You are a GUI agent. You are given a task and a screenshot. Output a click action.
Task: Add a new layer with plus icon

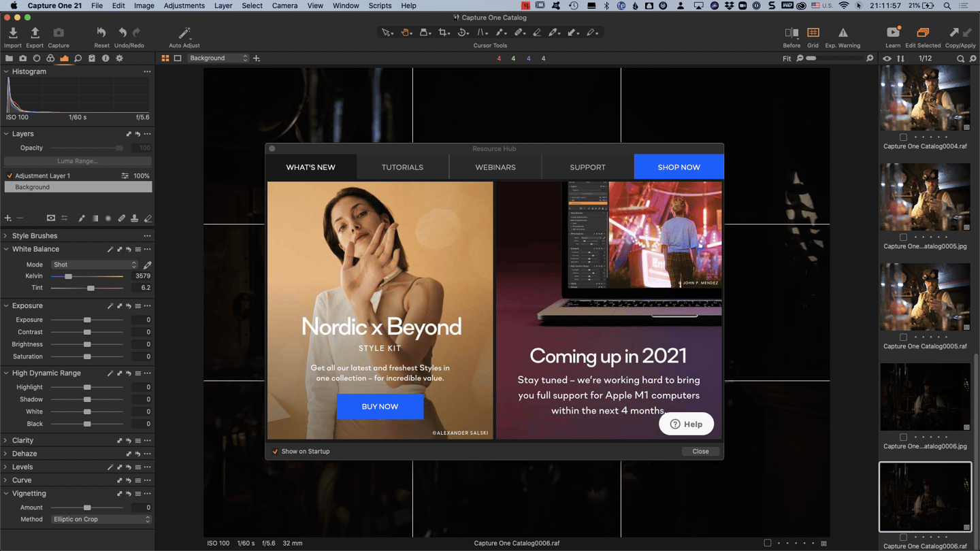(x=8, y=218)
